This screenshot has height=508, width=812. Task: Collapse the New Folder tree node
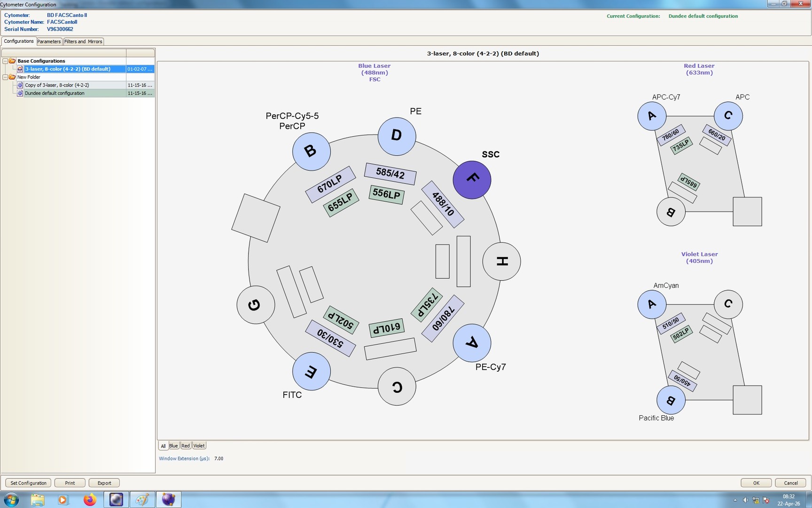click(5, 77)
